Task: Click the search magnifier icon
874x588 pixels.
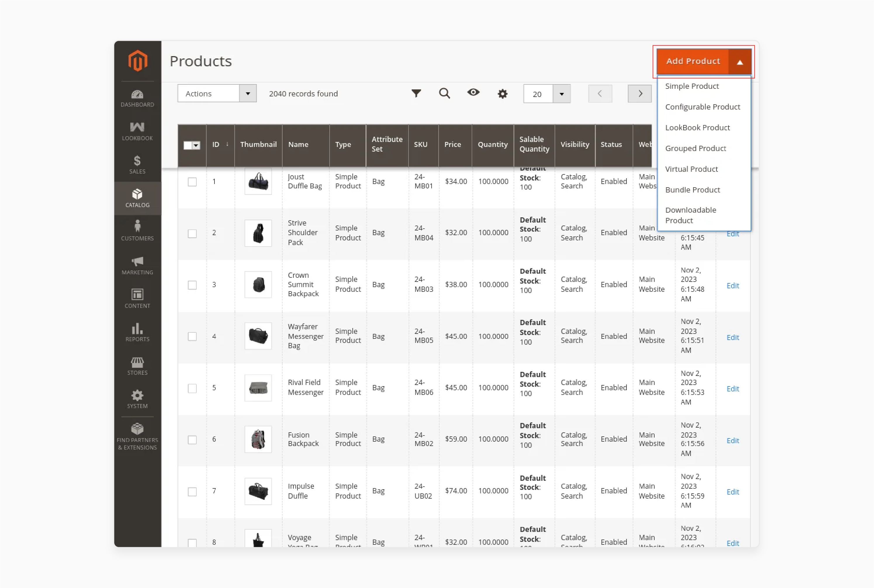Action: pyautogui.click(x=444, y=93)
